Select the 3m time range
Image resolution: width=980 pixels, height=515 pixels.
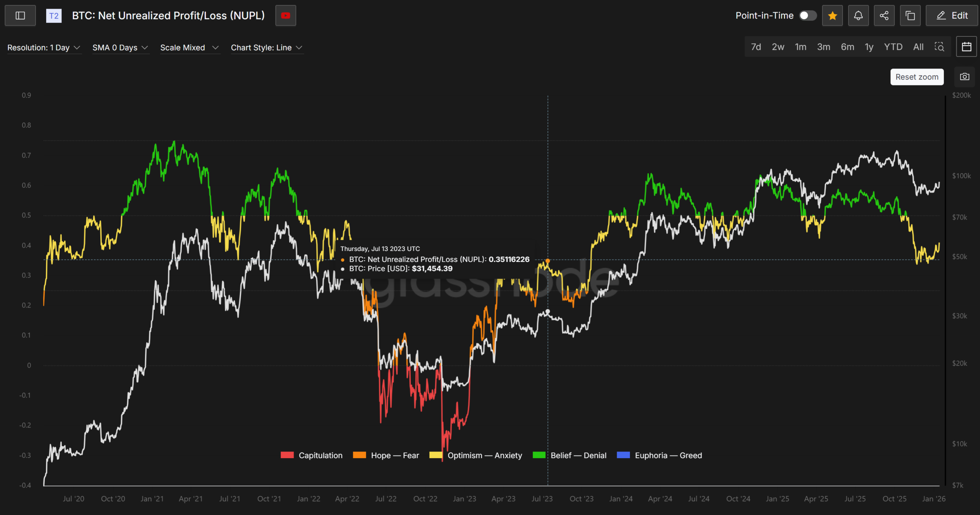pyautogui.click(x=823, y=47)
